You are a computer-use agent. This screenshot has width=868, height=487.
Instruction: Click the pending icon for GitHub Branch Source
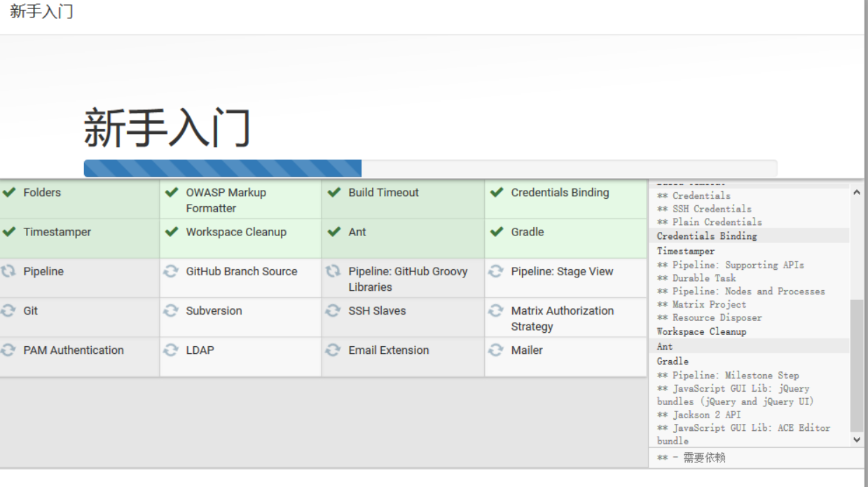click(x=171, y=271)
